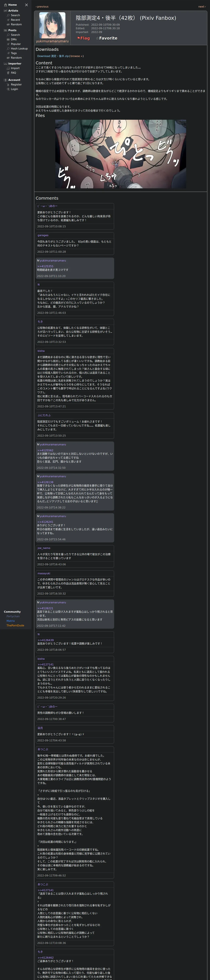Open Login in the sidebar

(x=15, y=89)
